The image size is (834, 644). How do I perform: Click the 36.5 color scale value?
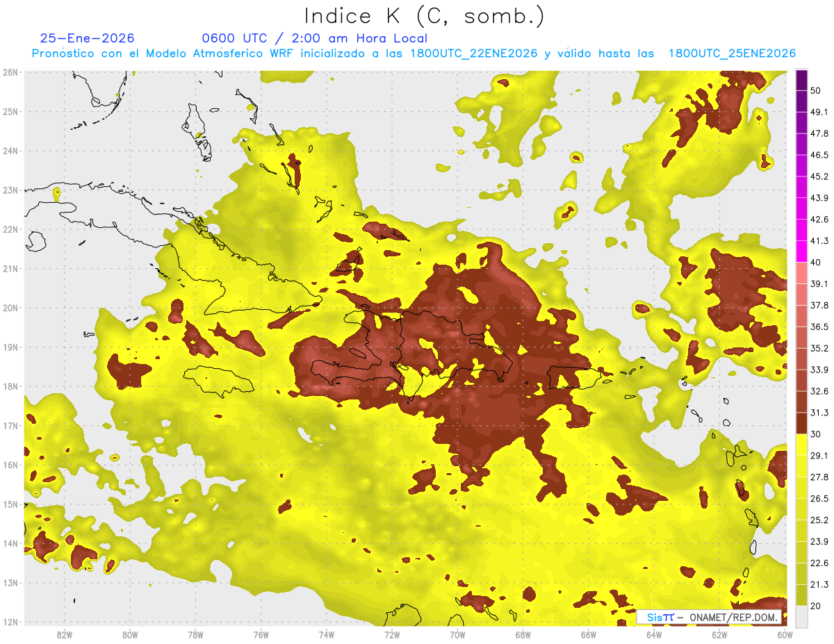click(819, 327)
